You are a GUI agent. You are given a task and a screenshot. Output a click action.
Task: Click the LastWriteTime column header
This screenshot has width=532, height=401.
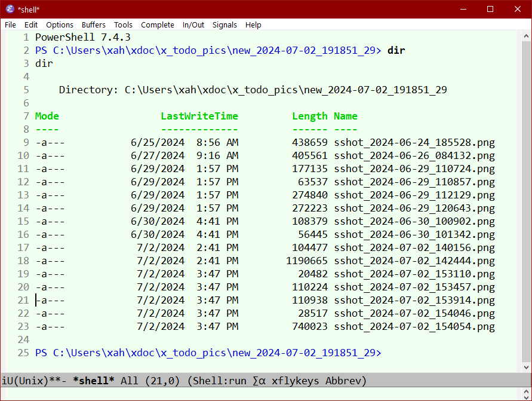(199, 116)
